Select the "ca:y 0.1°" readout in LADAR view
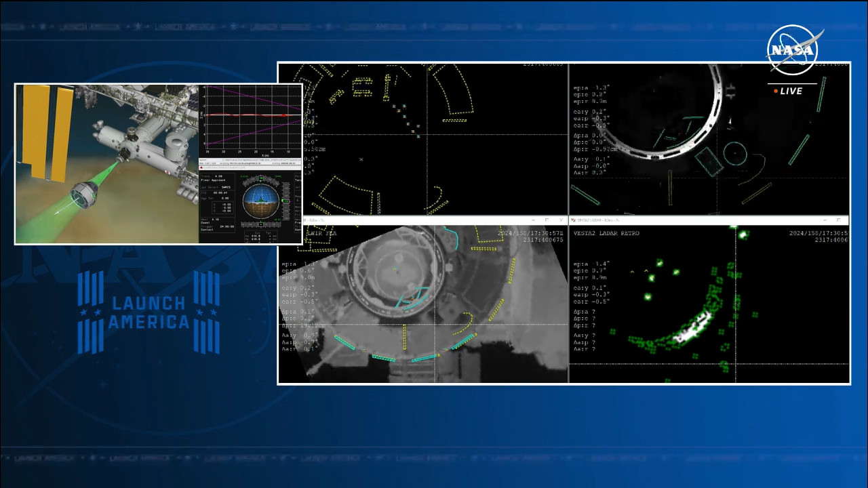Viewport: 868px width, 488px height. 591,288
